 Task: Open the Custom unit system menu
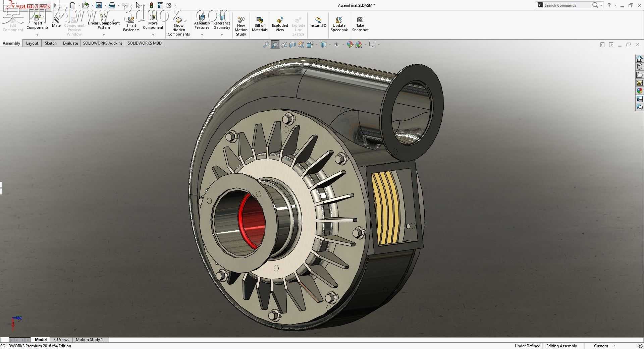604,346
